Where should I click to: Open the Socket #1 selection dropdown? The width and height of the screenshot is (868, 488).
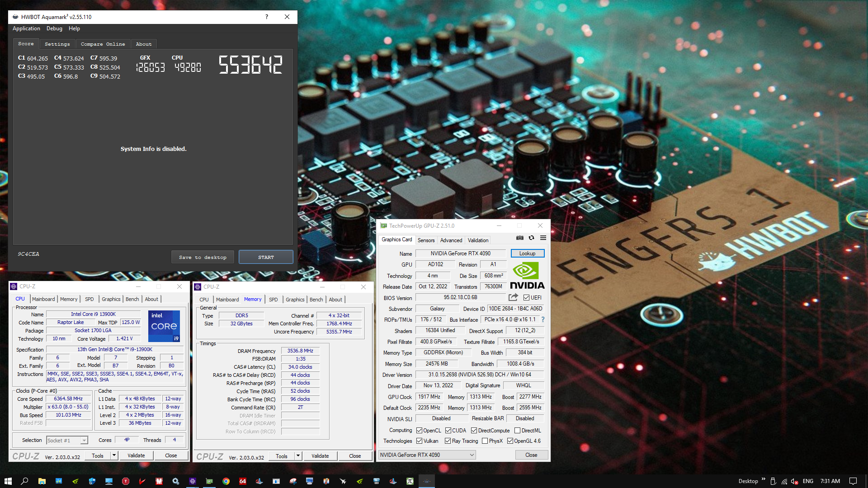point(67,441)
